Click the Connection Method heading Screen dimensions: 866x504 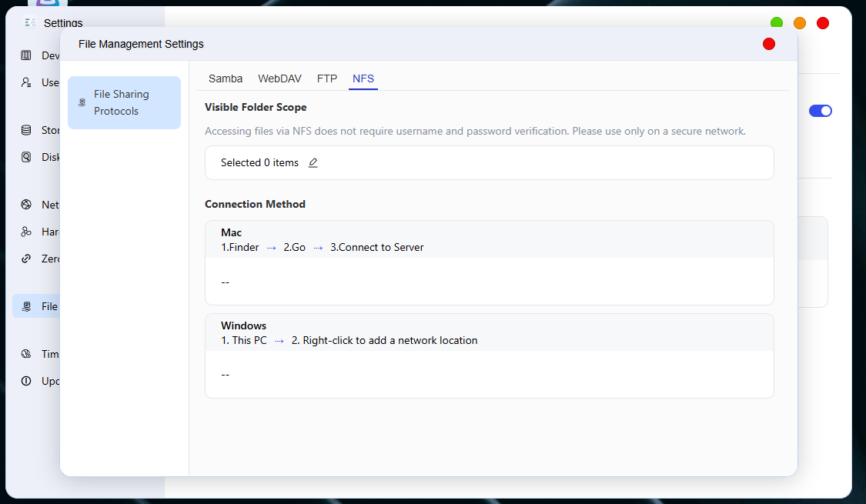click(255, 204)
